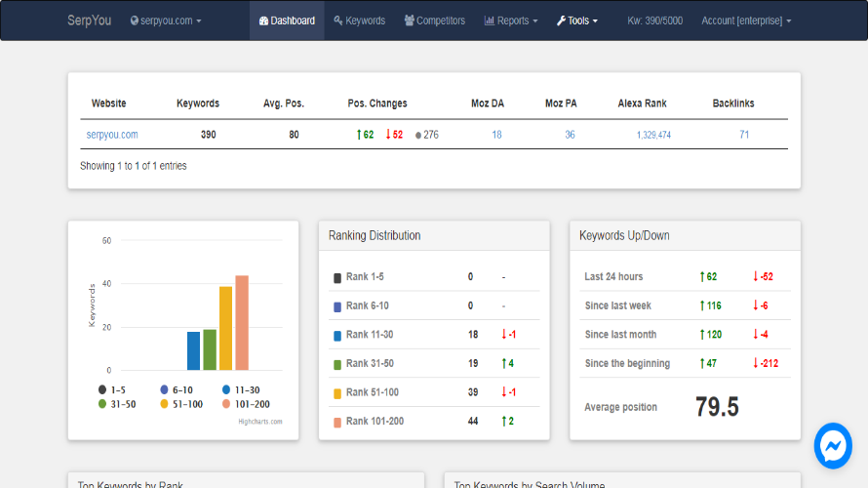The width and height of the screenshot is (868, 488).
Task: Click the Keywords key icon
Action: (337, 20)
